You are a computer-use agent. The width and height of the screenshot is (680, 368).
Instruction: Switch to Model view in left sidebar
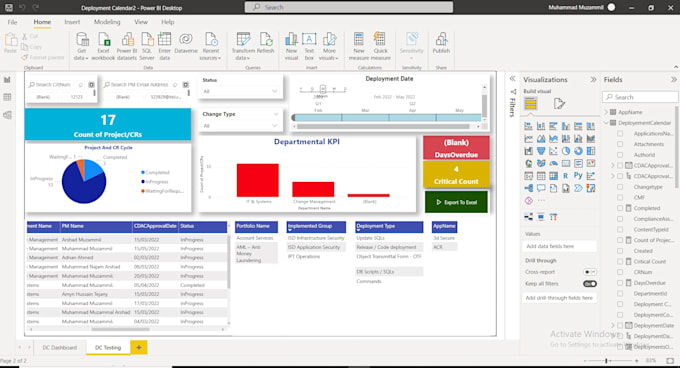[x=7, y=115]
